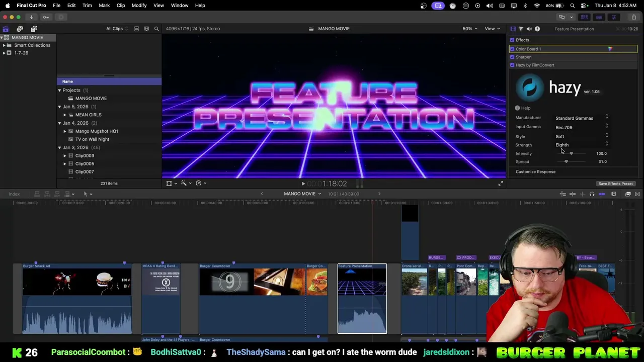Enter full screen viewer playback
The image size is (644, 362).
500,184
